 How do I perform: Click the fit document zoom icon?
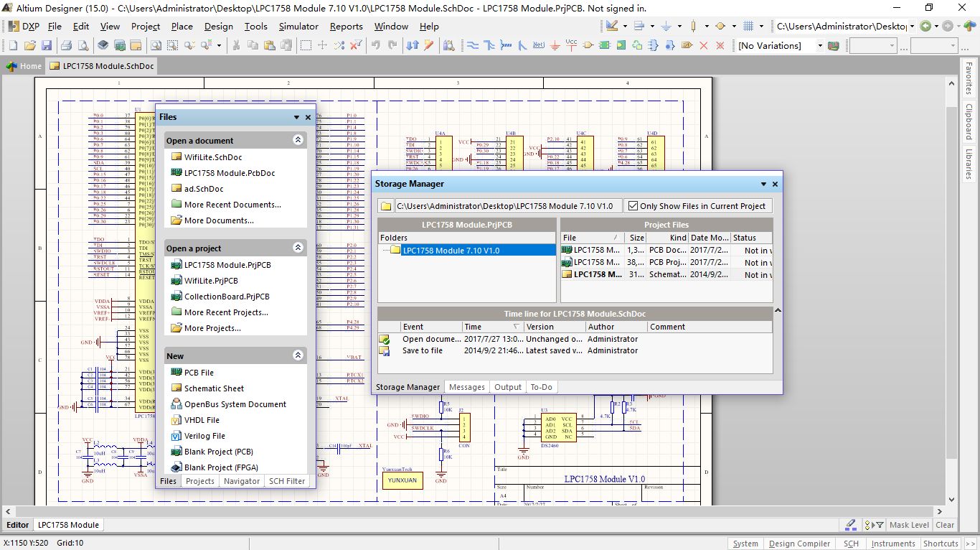coord(155,45)
